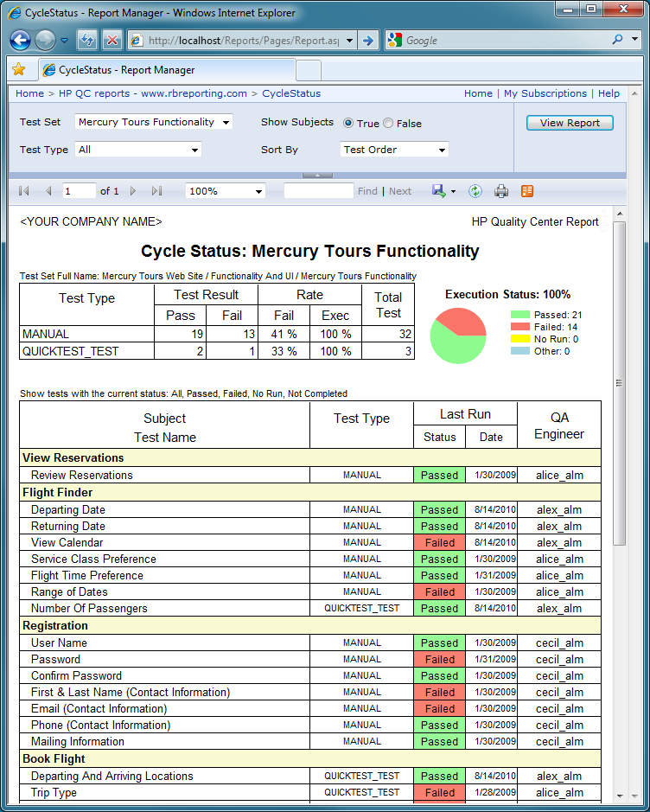Click the browser Back arrow button
Image resolution: width=650 pixels, height=812 pixels.
tap(21, 40)
